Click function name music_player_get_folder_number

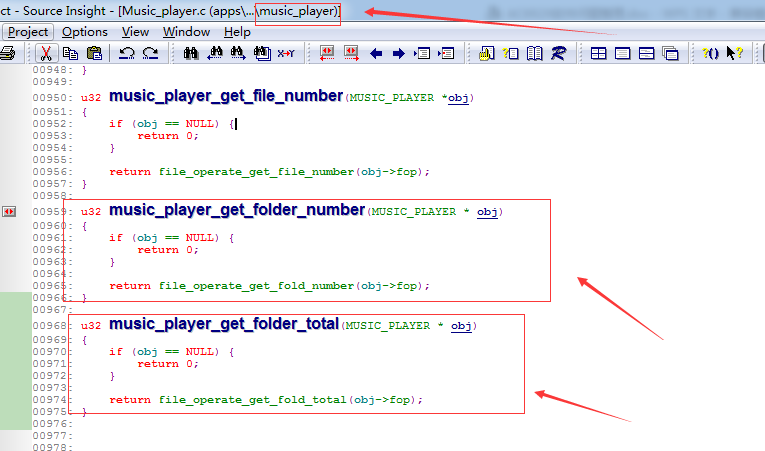click(237, 210)
